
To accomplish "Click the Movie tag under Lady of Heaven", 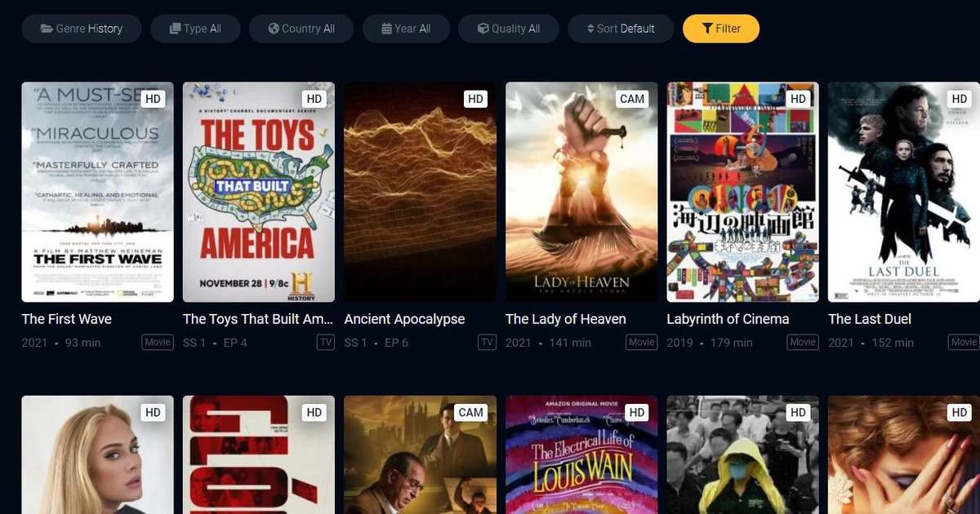I will click(642, 342).
